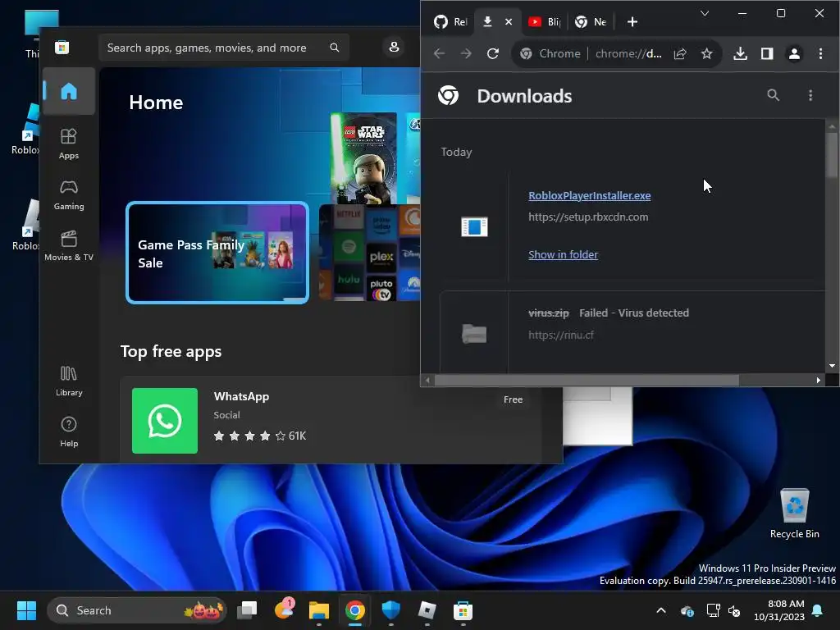Search downloads with magnifier icon
Screen dimensions: 840x630
773,95
